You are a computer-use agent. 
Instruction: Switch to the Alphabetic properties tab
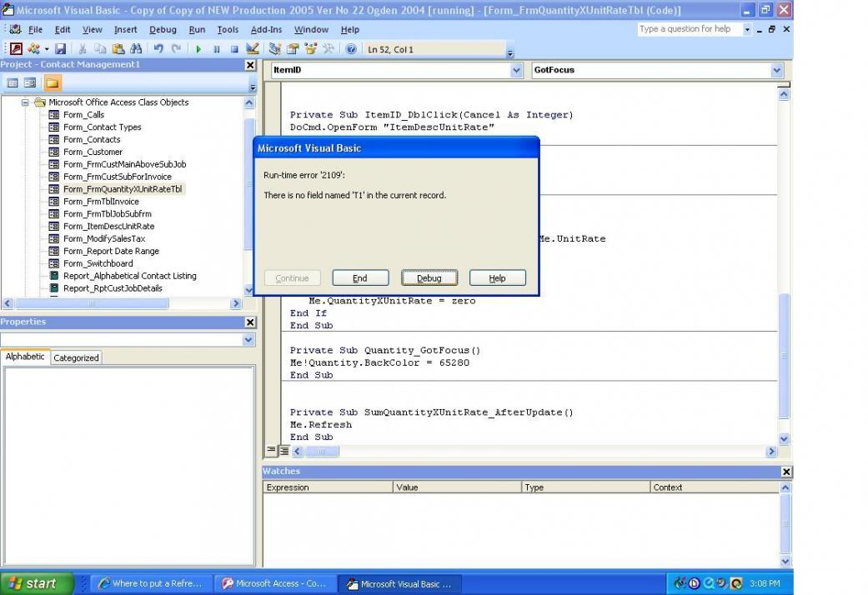25,357
